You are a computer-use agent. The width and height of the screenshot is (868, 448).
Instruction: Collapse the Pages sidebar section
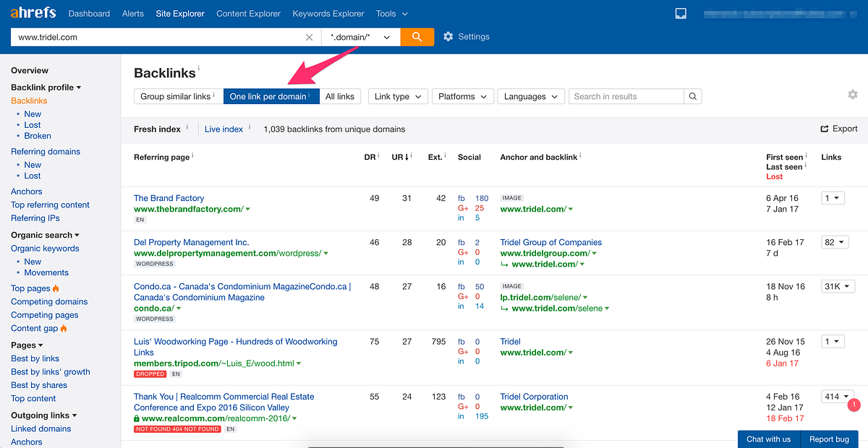(27, 345)
